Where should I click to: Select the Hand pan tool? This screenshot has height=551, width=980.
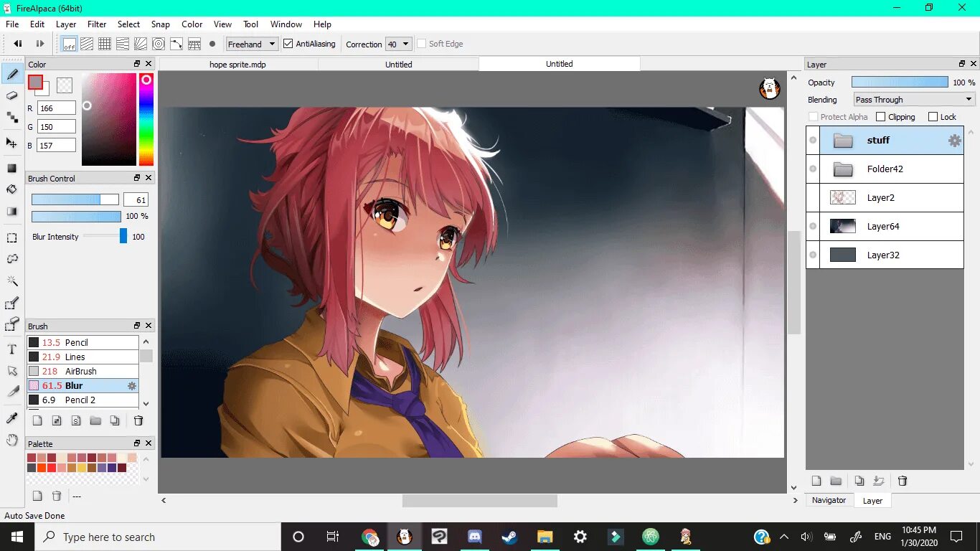(12, 440)
